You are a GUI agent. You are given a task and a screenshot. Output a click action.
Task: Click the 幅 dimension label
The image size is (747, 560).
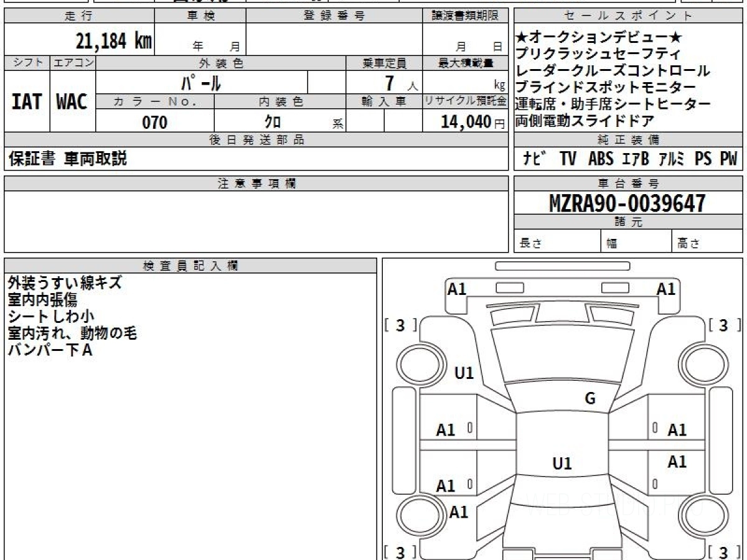(611, 244)
